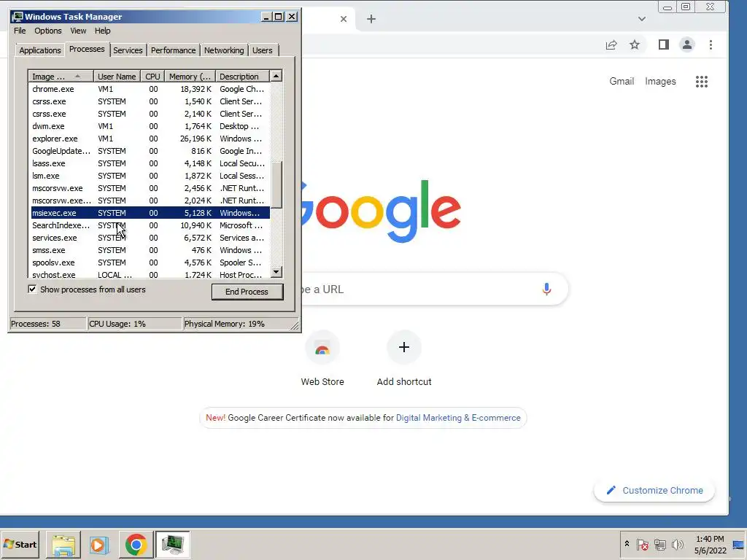The image size is (747, 560).
Task: Click the Action Center flag icon
Action: 642,544
